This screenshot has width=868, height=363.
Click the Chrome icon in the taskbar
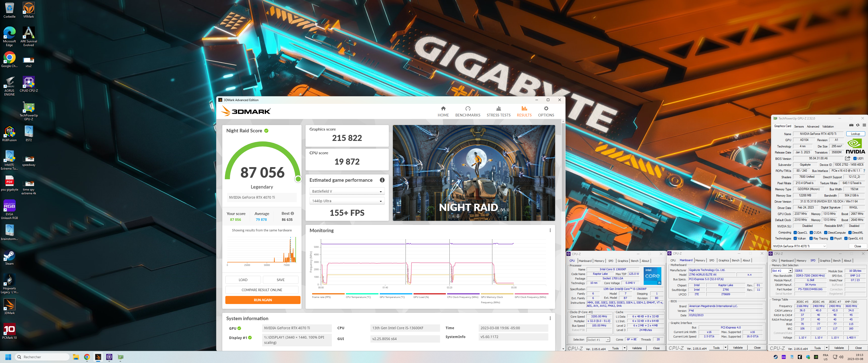[x=87, y=357]
